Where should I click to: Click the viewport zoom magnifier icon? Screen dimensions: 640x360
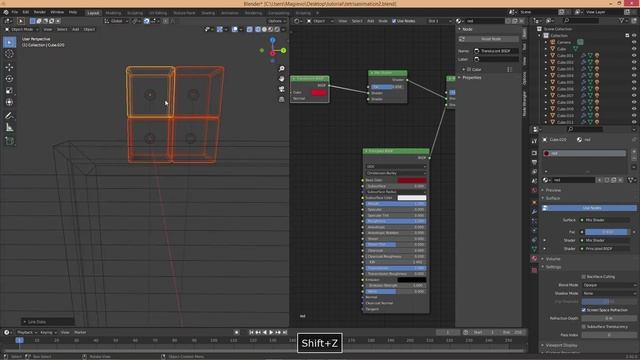tap(282, 69)
